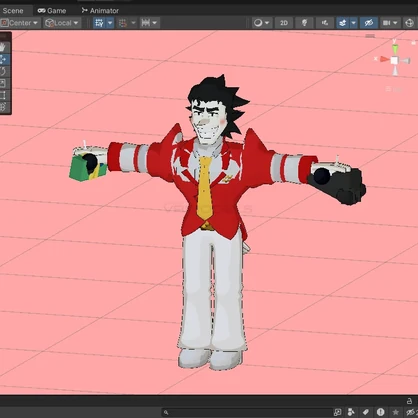The image size is (418, 418).
Task: Click the favorites star icon
Action: [395, 412]
